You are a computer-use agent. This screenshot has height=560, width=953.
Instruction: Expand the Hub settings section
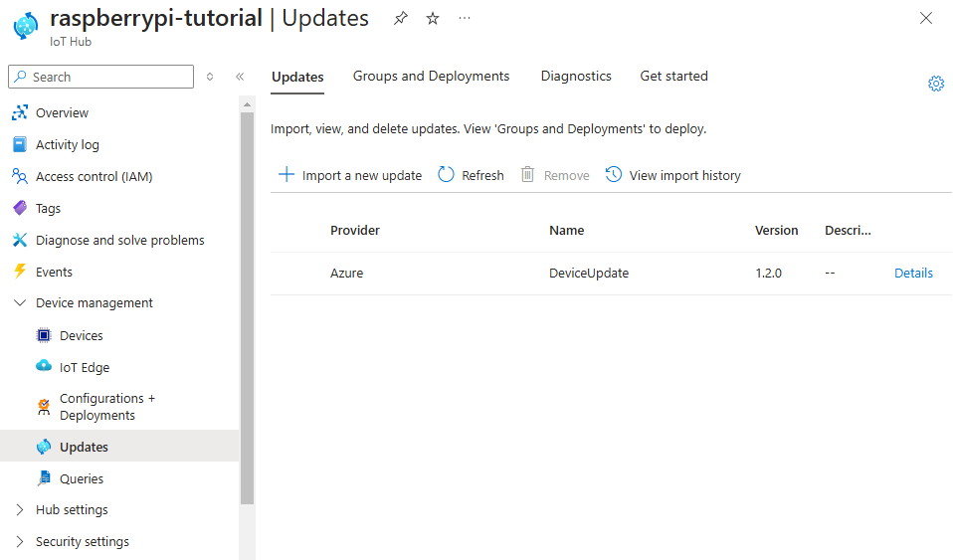pos(20,509)
